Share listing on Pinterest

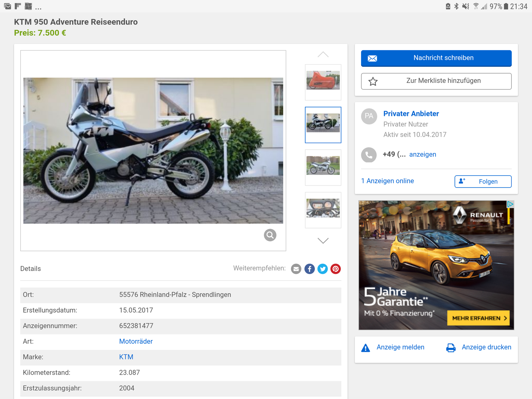[335, 269]
